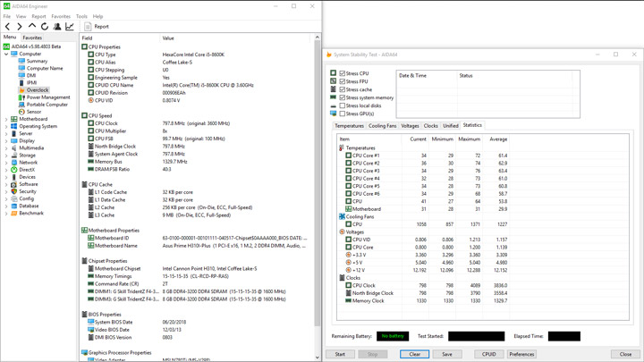Go forward with the right arrow toolbar icon
Image resolution: width=644 pixels, height=362 pixels.
[x=20, y=26]
